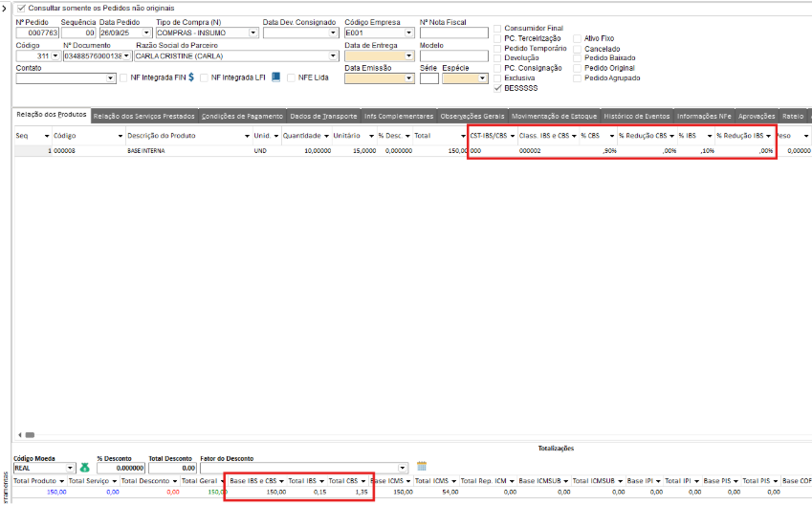Image resolution: width=812 pixels, height=505 pixels.
Task: Enable the Consumidor Final checkbox
Action: click(497, 29)
